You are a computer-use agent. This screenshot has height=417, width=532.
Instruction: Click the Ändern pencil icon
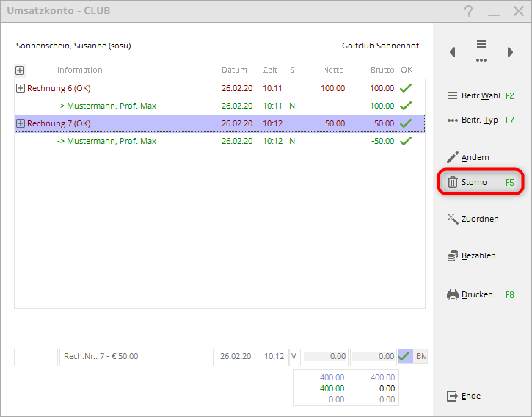pyautogui.click(x=453, y=157)
